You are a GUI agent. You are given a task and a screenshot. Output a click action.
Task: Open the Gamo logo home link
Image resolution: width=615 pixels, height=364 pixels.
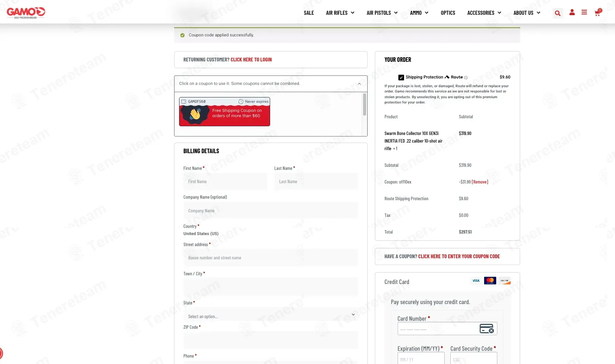point(26,13)
